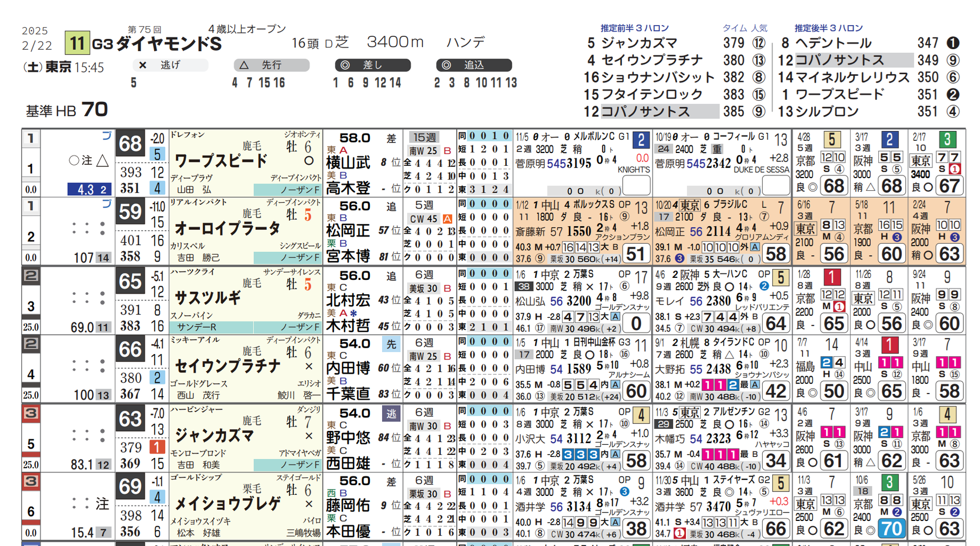Viewport: 980px width, 546px height.
Task: Click horse name メイショウブレゲ
Action: pyautogui.click(x=228, y=503)
